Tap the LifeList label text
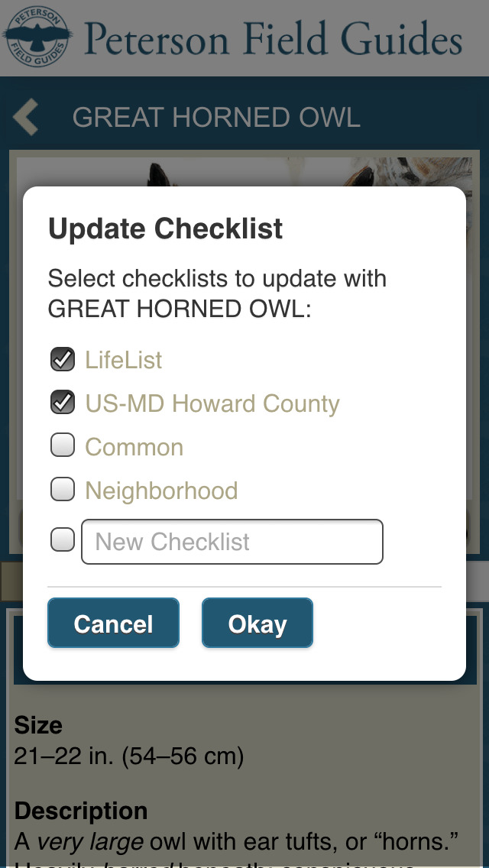 [x=124, y=360]
